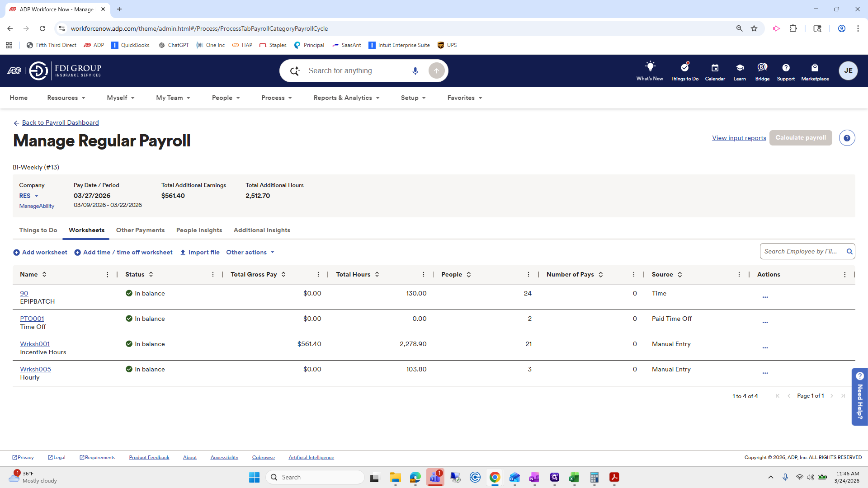Screen dimensions: 868x488
Task: Open the JE profile avatar menu
Action: pos(849,70)
